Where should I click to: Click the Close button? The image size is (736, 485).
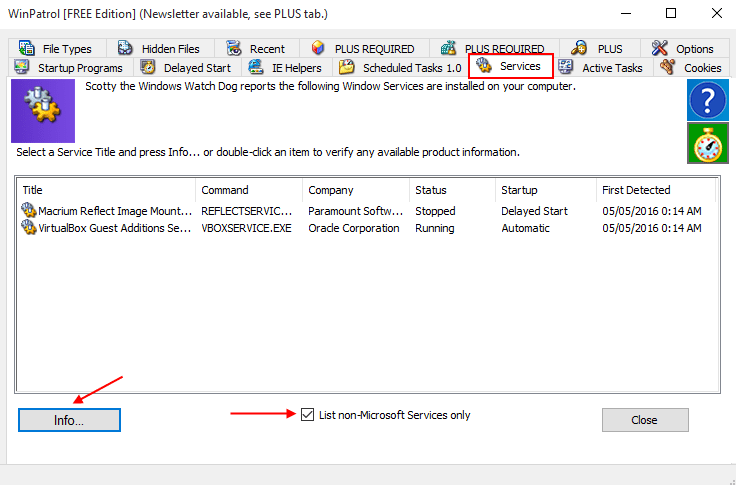(645, 420)
